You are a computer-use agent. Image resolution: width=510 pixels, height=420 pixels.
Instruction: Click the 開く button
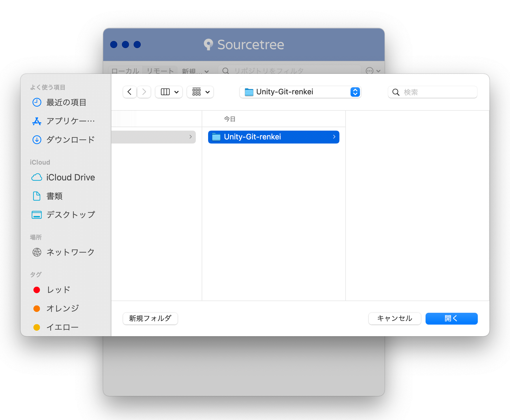(451, 319)
